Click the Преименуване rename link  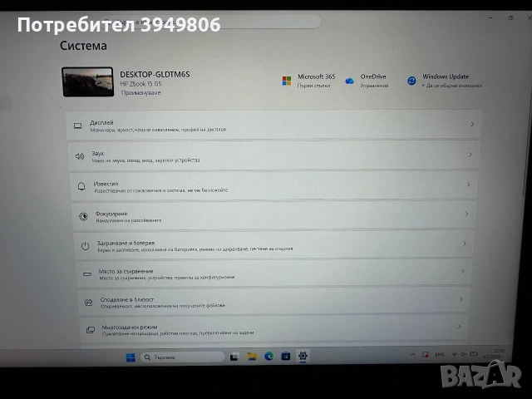(x=141, y=92)
